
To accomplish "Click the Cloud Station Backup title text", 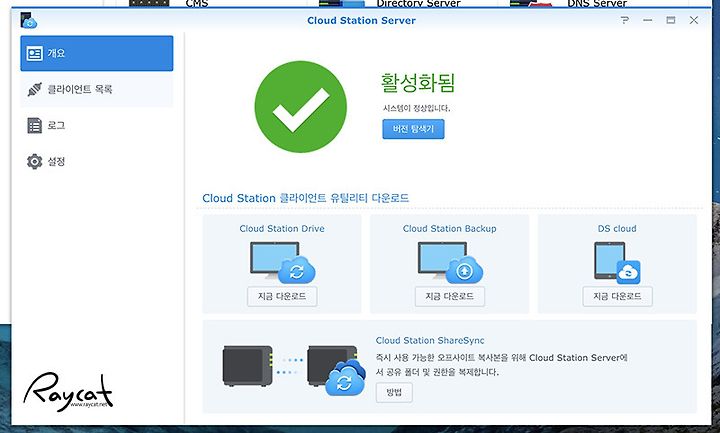I will tap(450, 229).
